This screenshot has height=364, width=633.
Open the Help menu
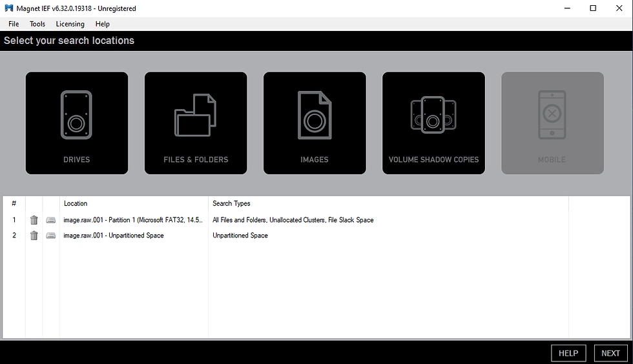103,24
